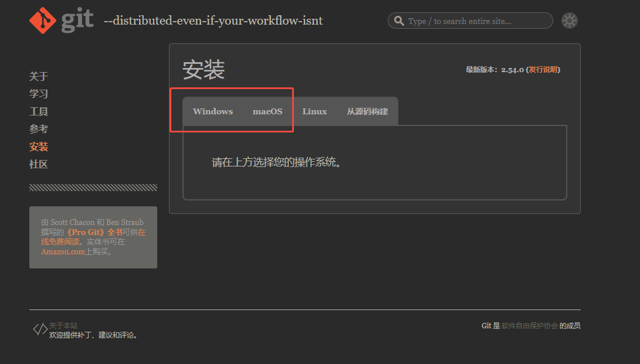Click the text 最新版本: 2.54.0
Image resolution: width=640 pixels, height=364 pixels.
pyautogui.click(x=495, y=70)
